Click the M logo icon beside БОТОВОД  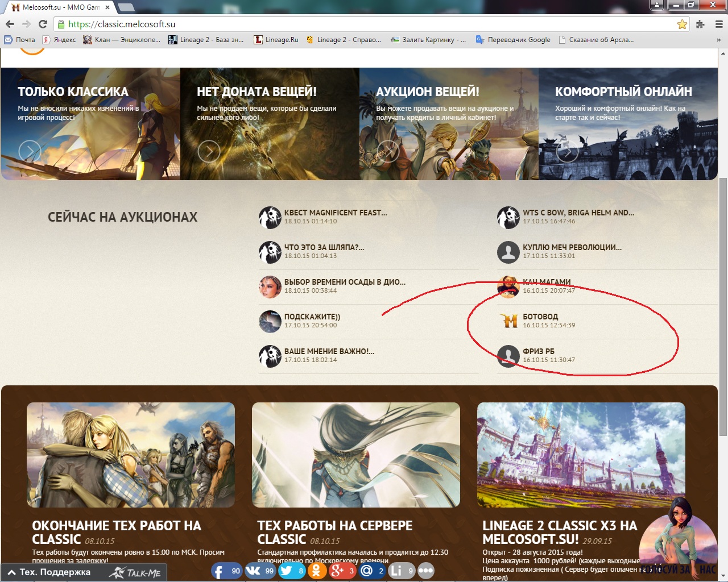pos(508,321)
